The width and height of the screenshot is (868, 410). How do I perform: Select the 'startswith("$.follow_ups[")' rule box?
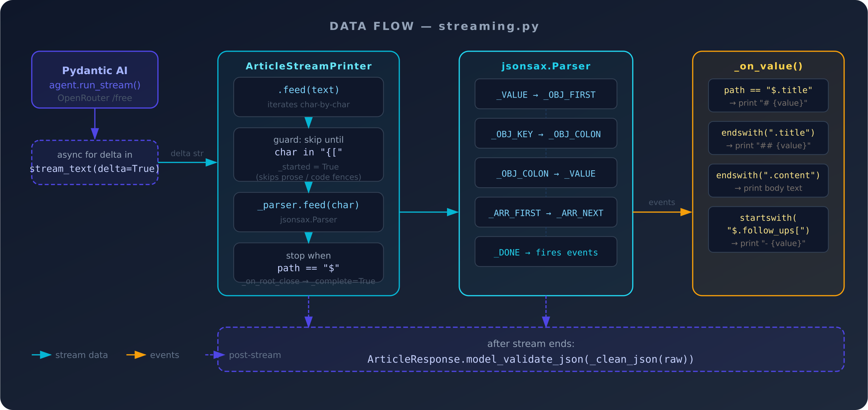pyautogui.click(x=769, y=230)
